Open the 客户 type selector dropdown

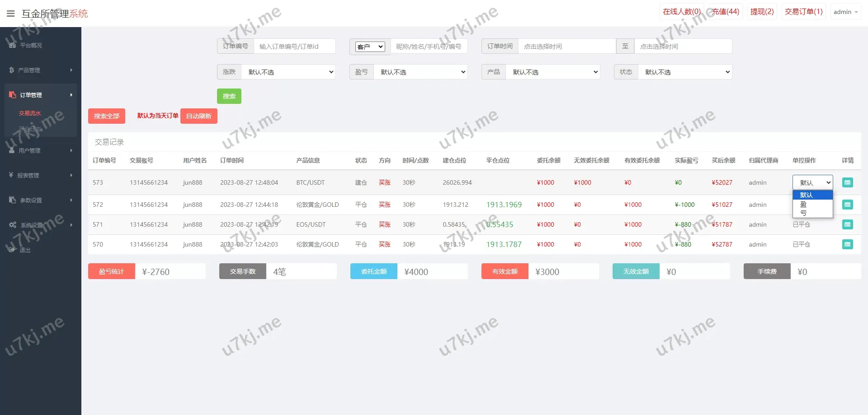(370, 47)
